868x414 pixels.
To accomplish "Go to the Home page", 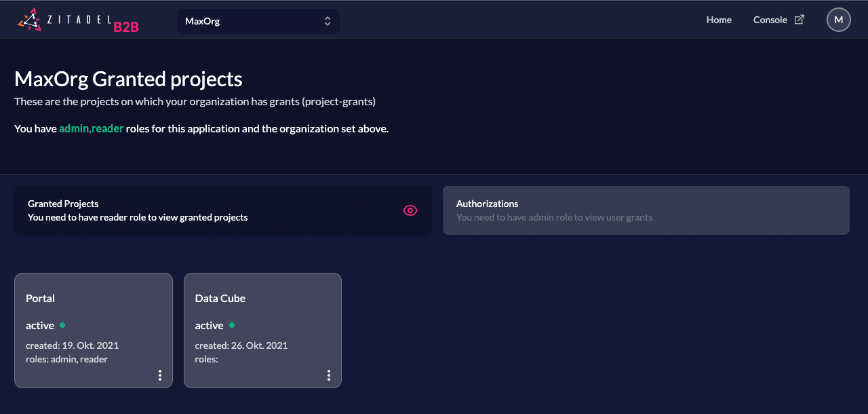I will [719, 20].
